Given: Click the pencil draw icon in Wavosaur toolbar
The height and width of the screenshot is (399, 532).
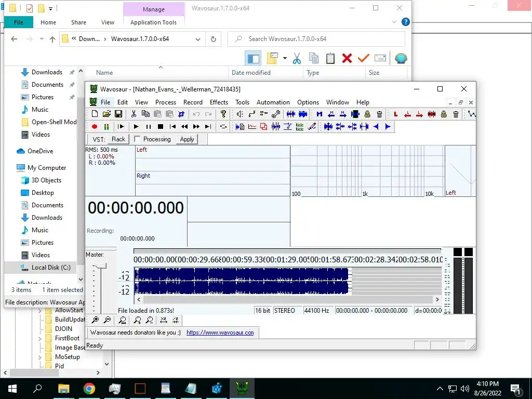Looking at the screenshot, I should pyautogui.click(x=312, y=127).
